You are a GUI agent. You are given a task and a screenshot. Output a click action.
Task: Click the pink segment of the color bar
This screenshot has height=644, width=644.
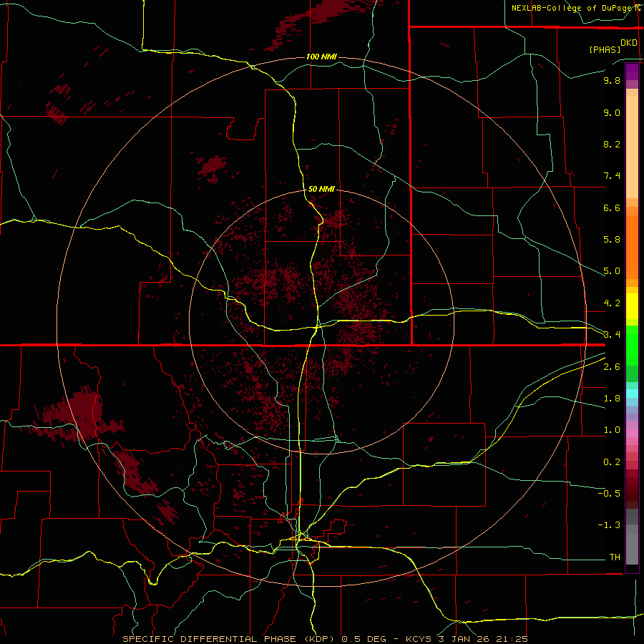tap(632, 434)
